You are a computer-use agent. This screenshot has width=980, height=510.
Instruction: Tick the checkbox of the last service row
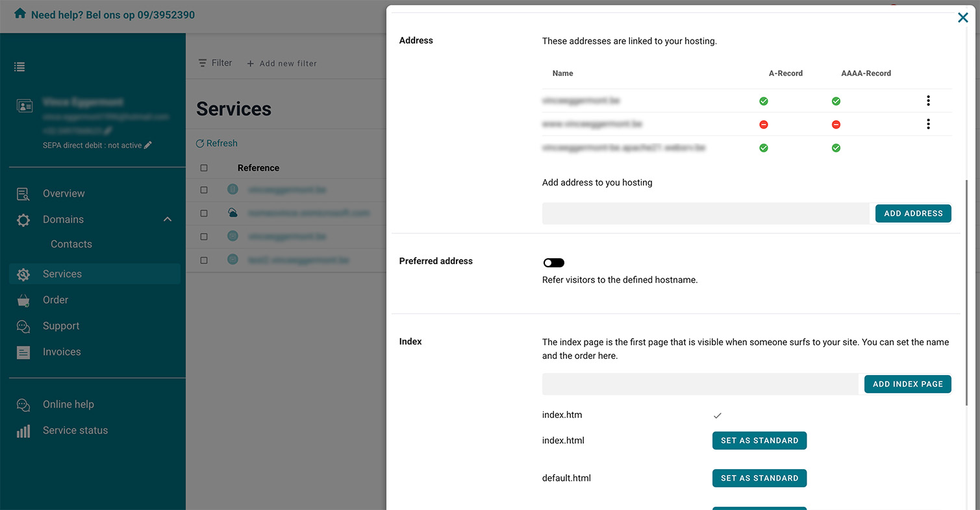204,260
